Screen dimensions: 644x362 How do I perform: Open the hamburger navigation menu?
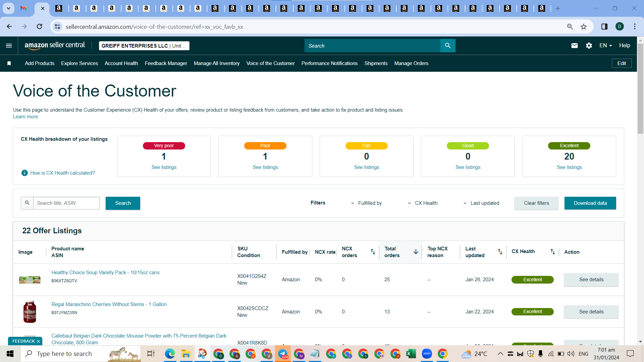pos(9,46)
